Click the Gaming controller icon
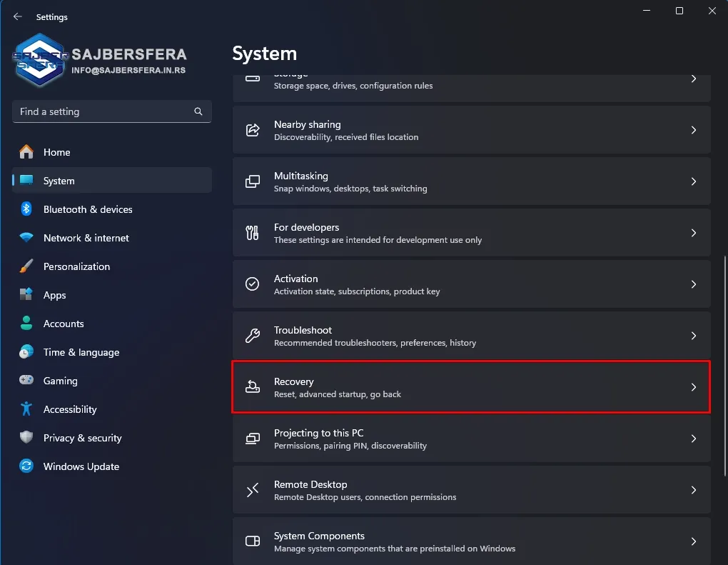This screenshot has height=565, width=728. pyautogui.click(x=26, y=381)
